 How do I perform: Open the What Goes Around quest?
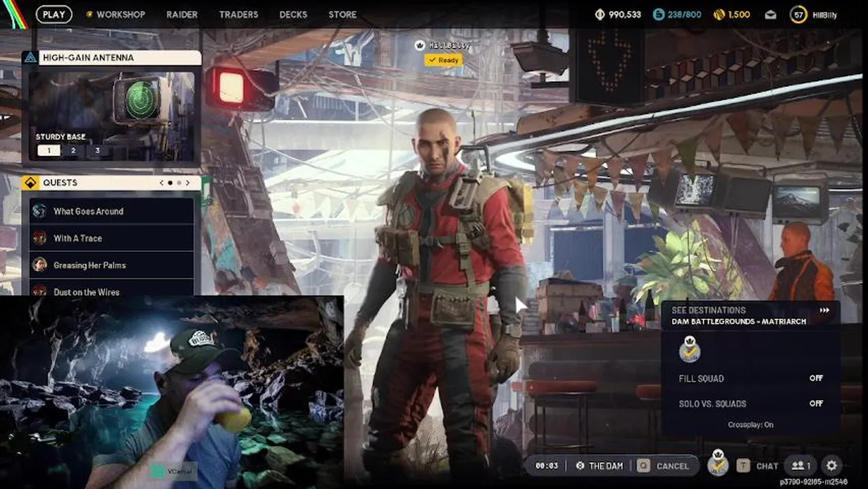point(111,211)
